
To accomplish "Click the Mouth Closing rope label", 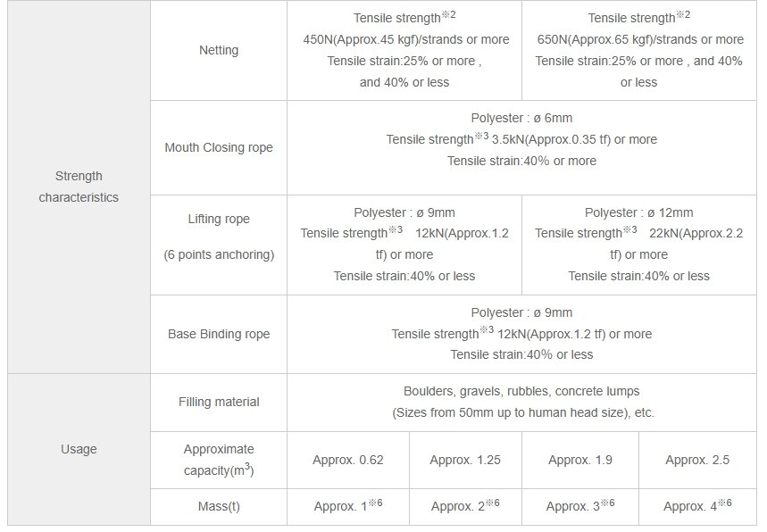I will point(219,147).
